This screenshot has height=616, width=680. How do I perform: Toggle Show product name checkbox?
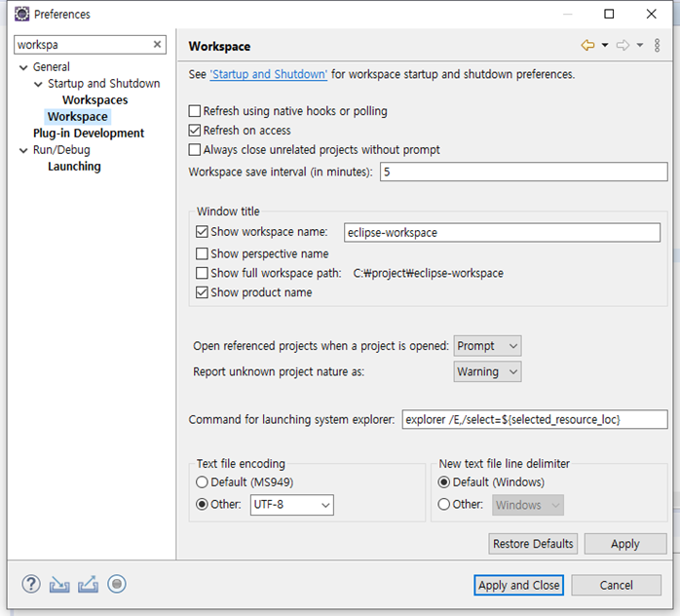(202, 292)
